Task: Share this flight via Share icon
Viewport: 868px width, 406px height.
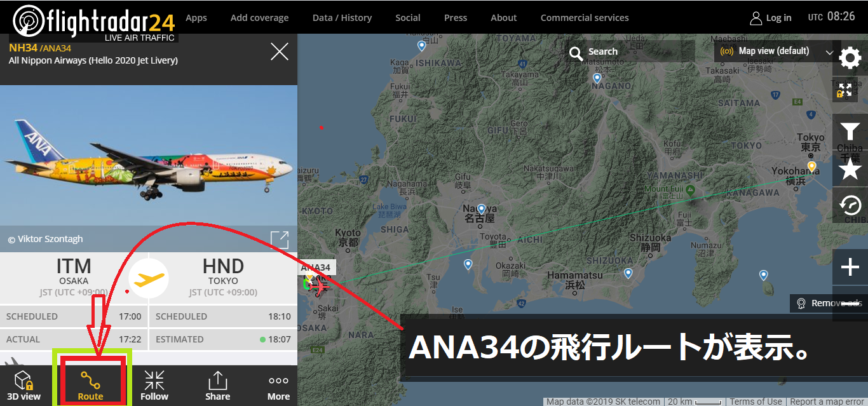Action: click(x=217, y=386)
